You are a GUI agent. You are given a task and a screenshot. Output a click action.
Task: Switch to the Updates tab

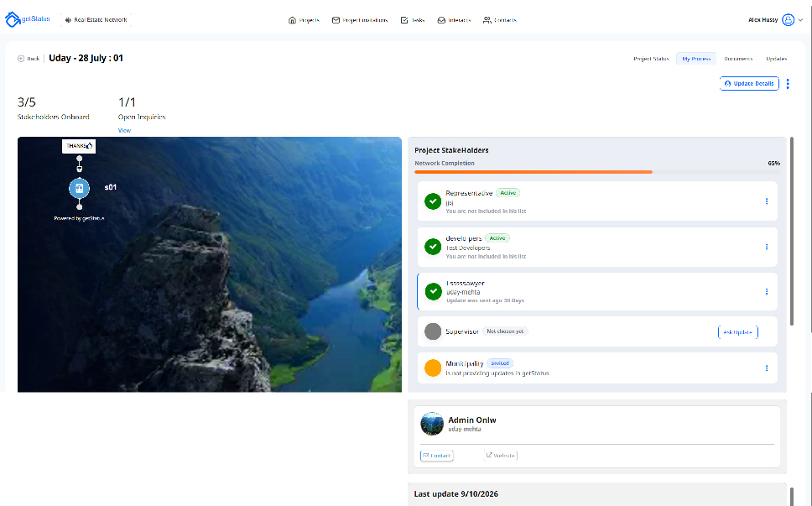776,59
